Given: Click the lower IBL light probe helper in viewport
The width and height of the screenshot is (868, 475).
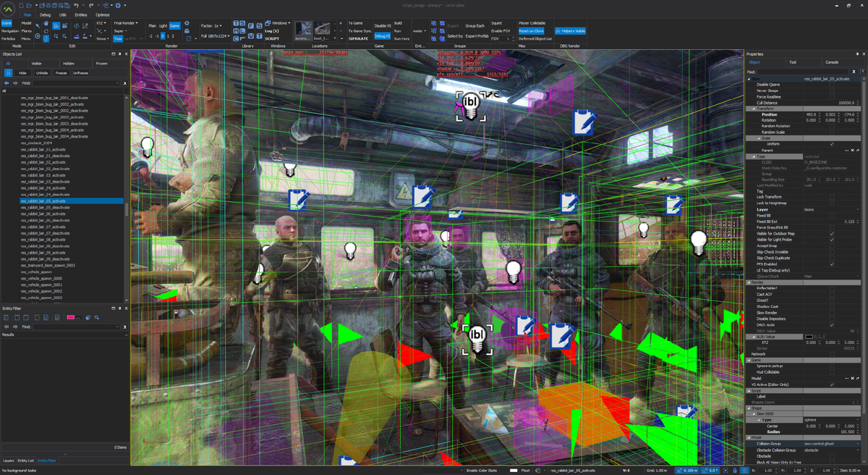Looking at the screenshot, I should click(477, 339).
